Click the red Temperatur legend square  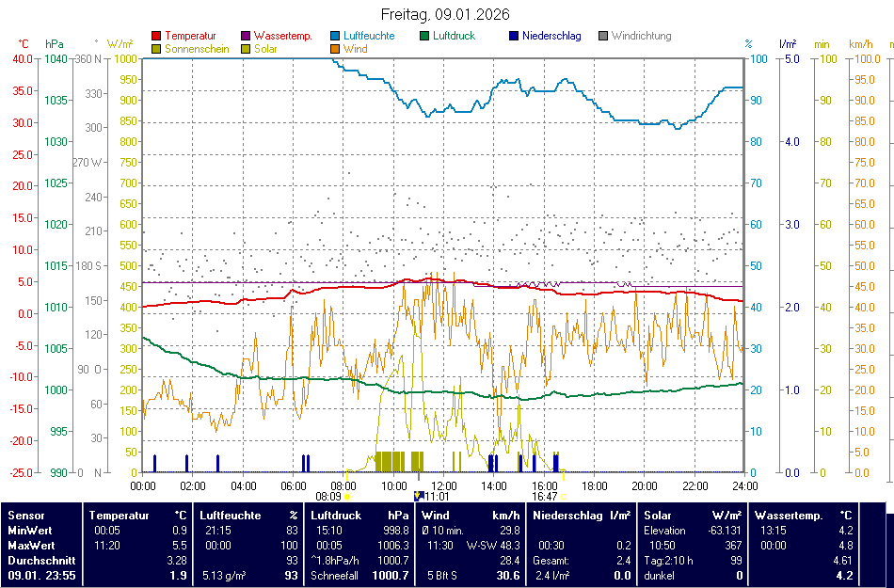(x=156, y=37)
